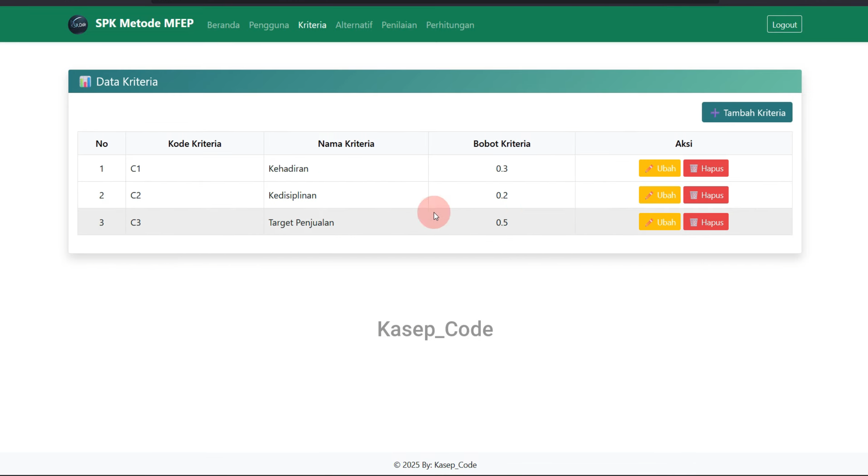Click the Kode Kriteria column header

click(x=195, y=144)
